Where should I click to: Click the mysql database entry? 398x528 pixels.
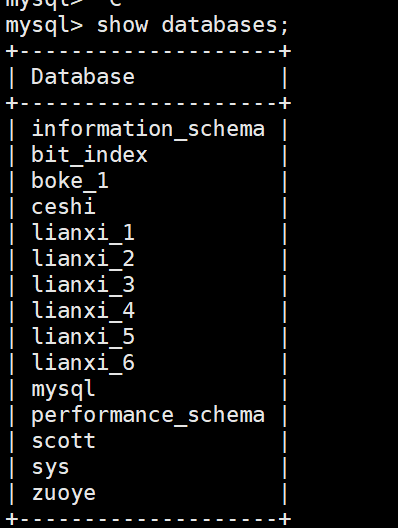[63, 390]
